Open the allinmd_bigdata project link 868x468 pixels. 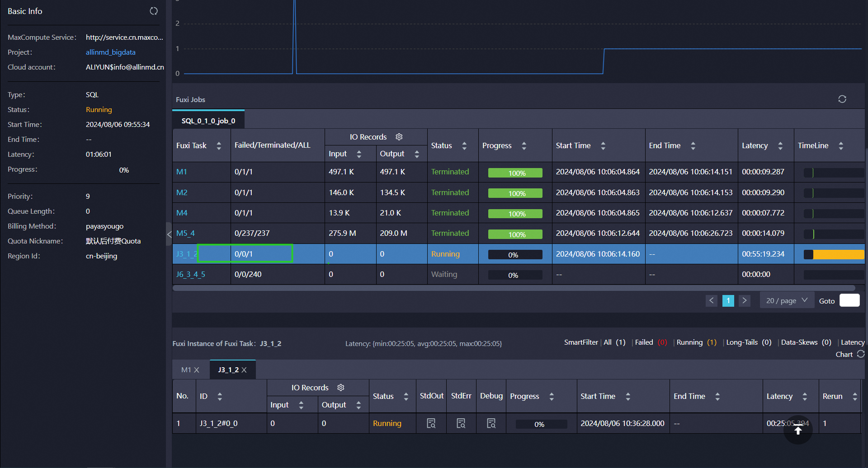(x=111, y=52)
